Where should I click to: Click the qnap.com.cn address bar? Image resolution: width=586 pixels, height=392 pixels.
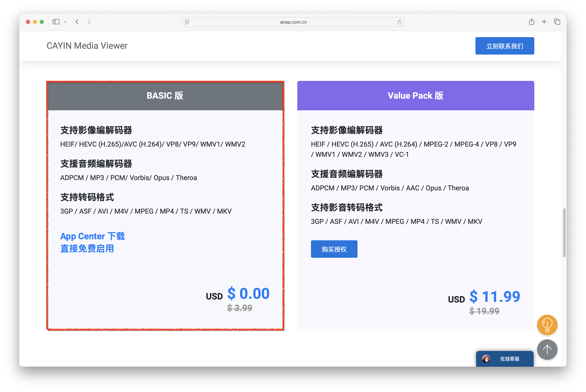coord(293,22)
